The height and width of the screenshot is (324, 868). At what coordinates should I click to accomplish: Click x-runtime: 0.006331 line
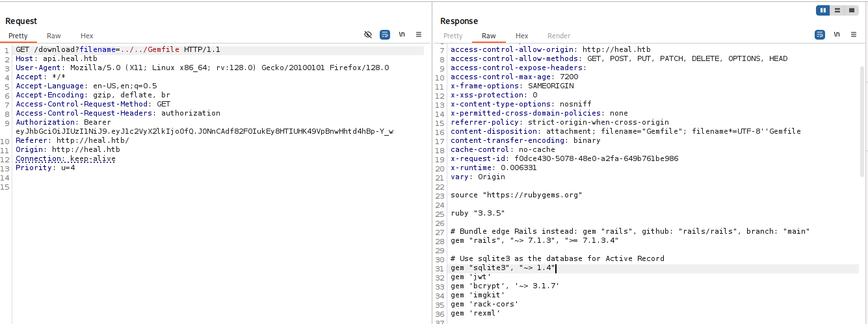click(493, 168)
